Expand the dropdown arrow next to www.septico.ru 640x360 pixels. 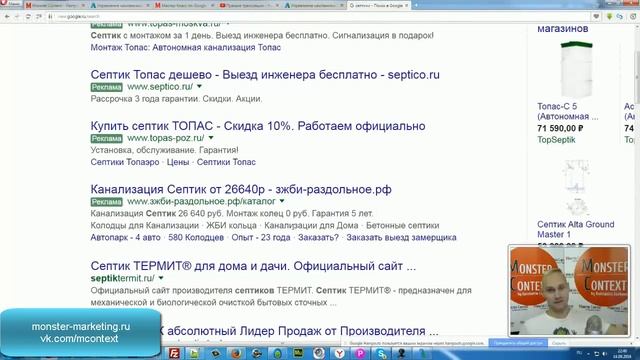[x=199, y=87]
